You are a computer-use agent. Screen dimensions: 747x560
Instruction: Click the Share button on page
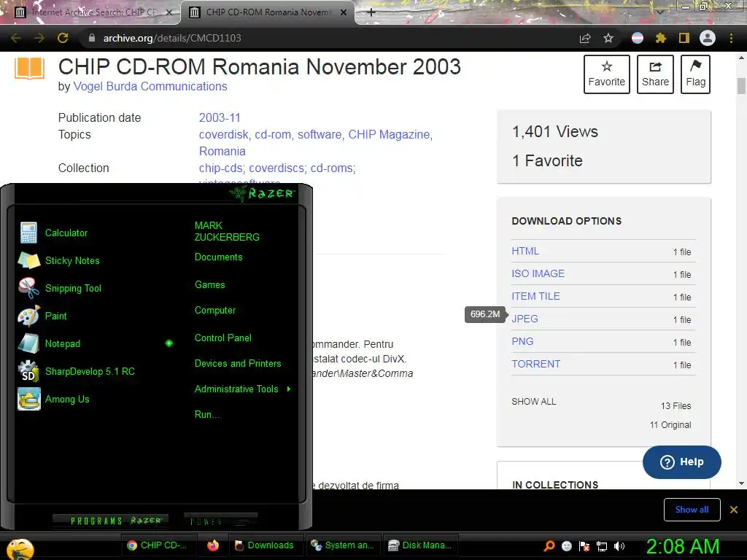point(655,74)
